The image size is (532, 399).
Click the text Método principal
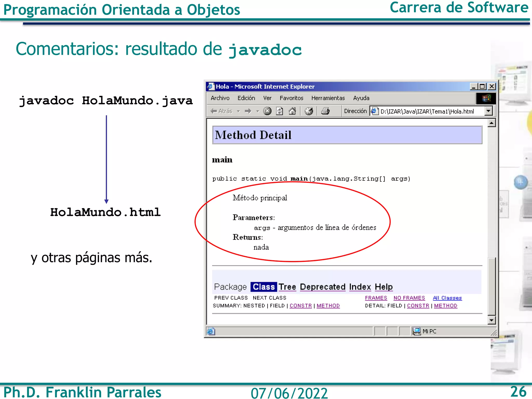[260, 198]
